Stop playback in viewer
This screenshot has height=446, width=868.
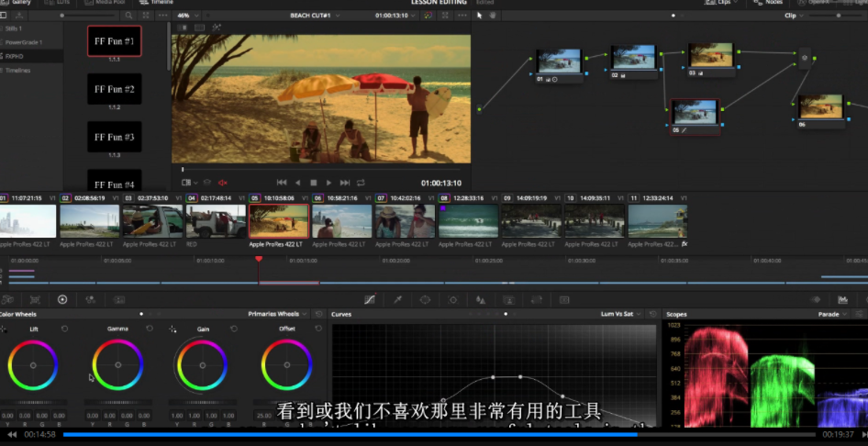coord(313,183)
